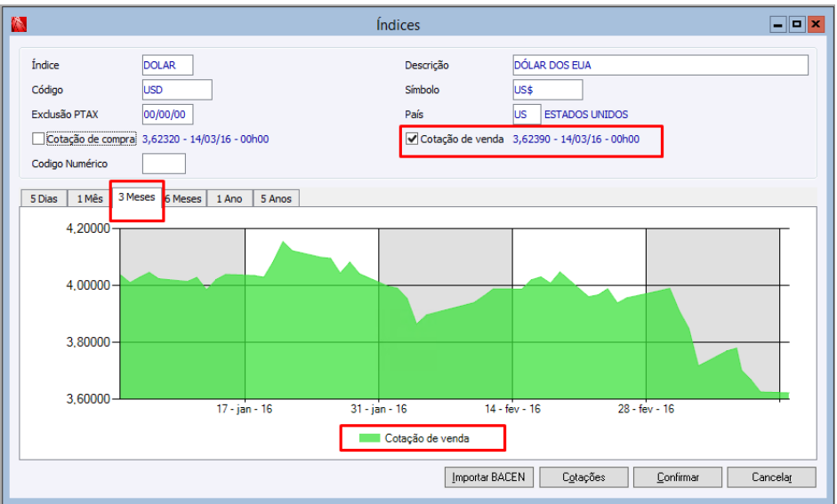Switch to the 5 Dias tab
The image size is (837, 504).
click(x=44, y=198)
